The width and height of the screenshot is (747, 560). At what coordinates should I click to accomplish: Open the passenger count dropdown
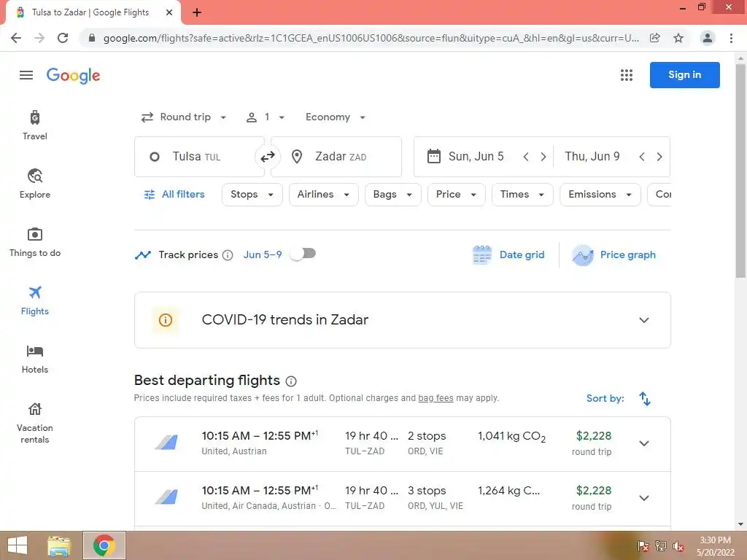pos(266,117)
